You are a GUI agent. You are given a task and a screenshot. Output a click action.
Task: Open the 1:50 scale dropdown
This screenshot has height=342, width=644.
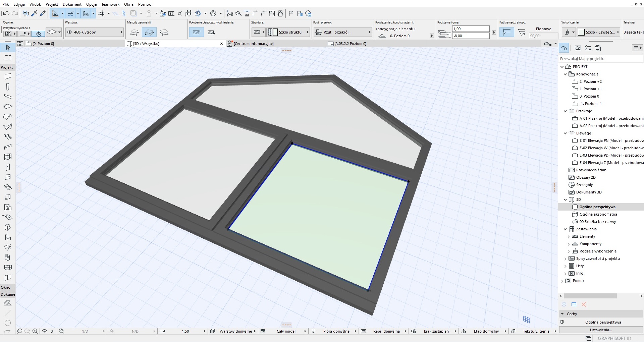point(183,331)
